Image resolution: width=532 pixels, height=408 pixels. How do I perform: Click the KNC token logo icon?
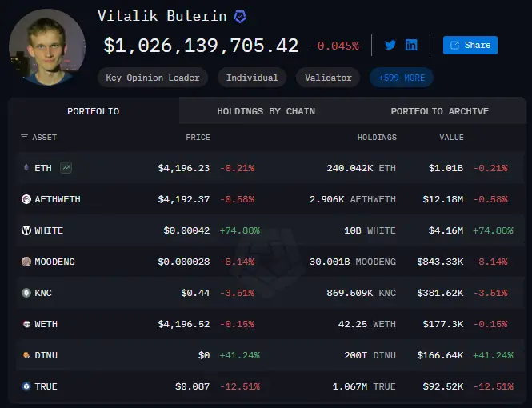pyautogui.click(x=26, y=293)
